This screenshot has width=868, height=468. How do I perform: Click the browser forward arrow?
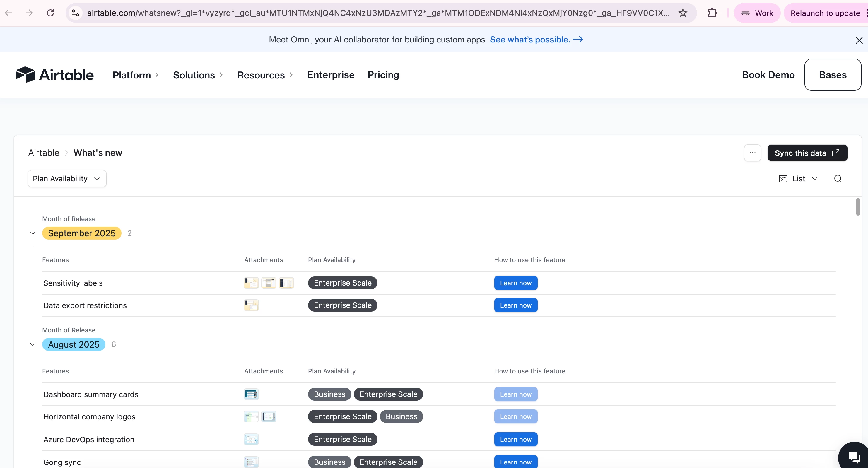tap(29, 13)
